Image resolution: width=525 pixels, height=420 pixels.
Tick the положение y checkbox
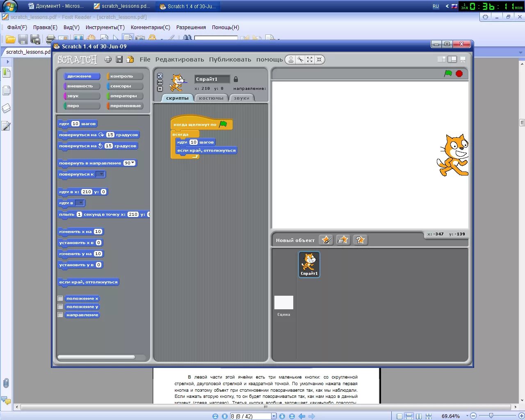click(x=60, y=307)
